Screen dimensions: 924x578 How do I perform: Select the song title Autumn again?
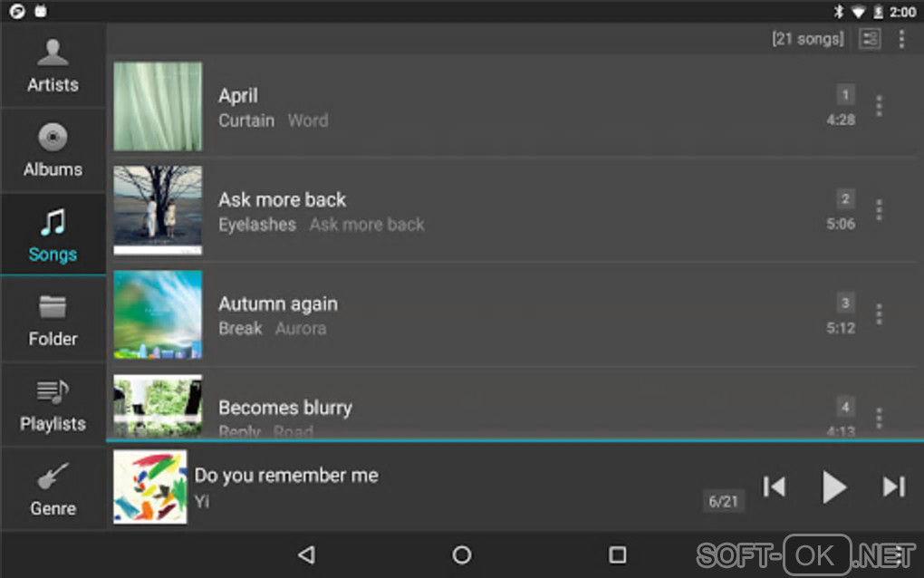[278, 304]
